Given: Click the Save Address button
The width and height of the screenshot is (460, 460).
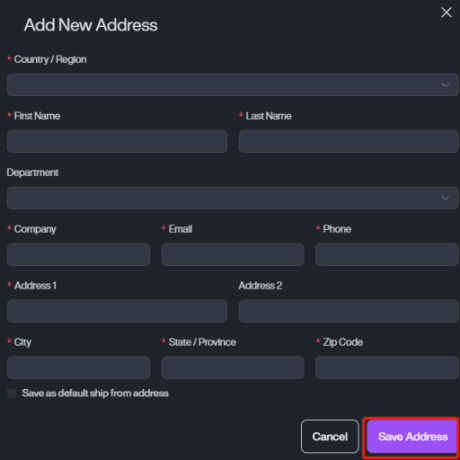Looking at the screenshot, I should 412,437.
